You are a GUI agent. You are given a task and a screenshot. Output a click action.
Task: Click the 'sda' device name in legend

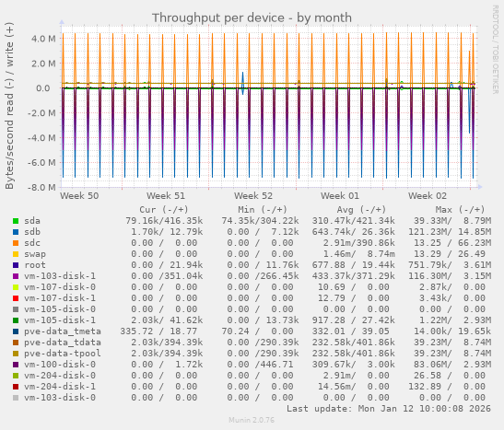[x=32, y=221]
